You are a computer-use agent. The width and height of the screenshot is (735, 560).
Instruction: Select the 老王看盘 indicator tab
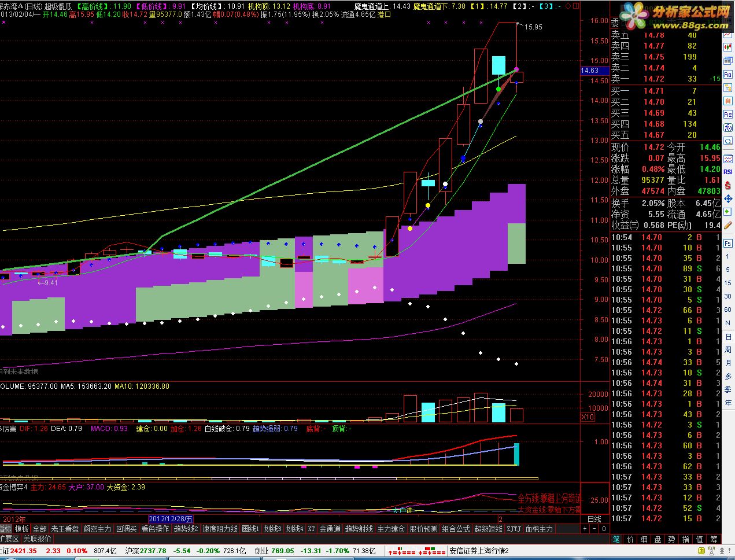65,529
